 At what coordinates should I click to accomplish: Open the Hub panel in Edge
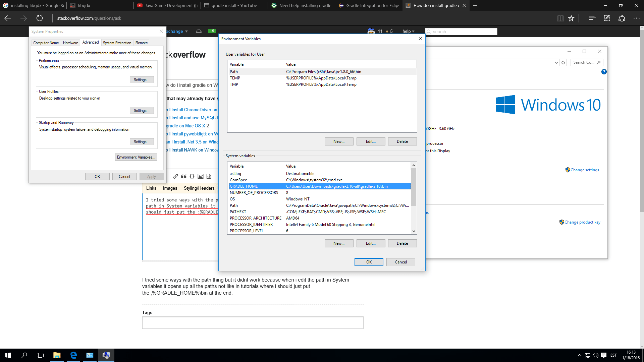(592, 18)
